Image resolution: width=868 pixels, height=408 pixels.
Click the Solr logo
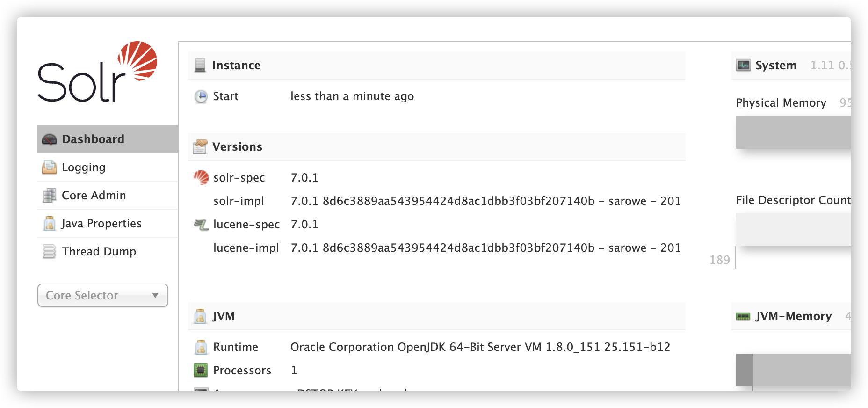click(97, 72)
